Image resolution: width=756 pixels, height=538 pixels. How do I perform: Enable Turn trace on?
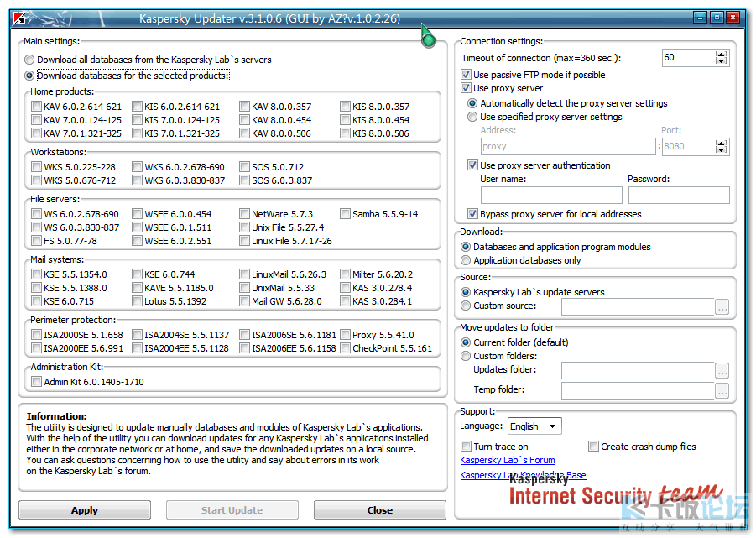click(466, 446)
